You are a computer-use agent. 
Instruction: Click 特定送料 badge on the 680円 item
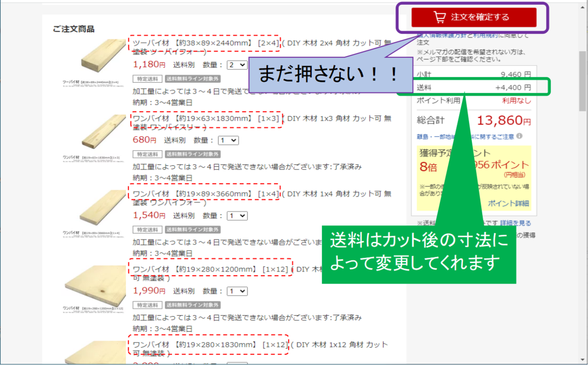(x=147, y=154)
